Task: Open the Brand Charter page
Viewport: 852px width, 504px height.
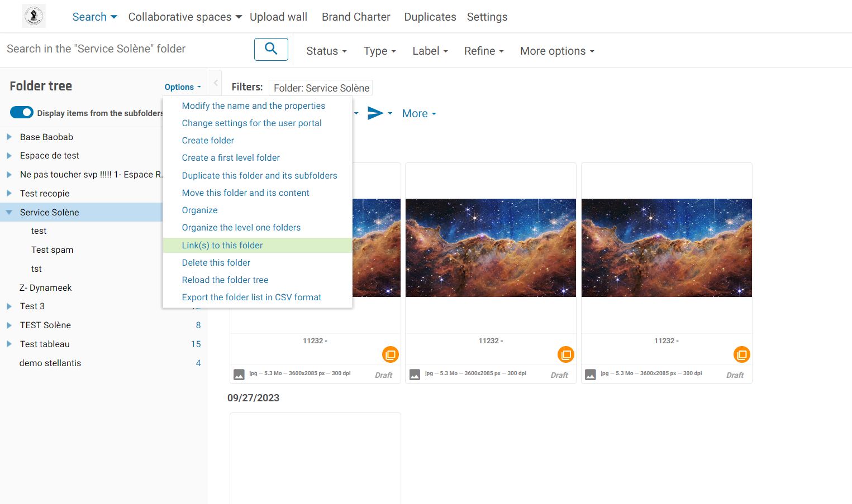Action: click(x=356, y=17)
